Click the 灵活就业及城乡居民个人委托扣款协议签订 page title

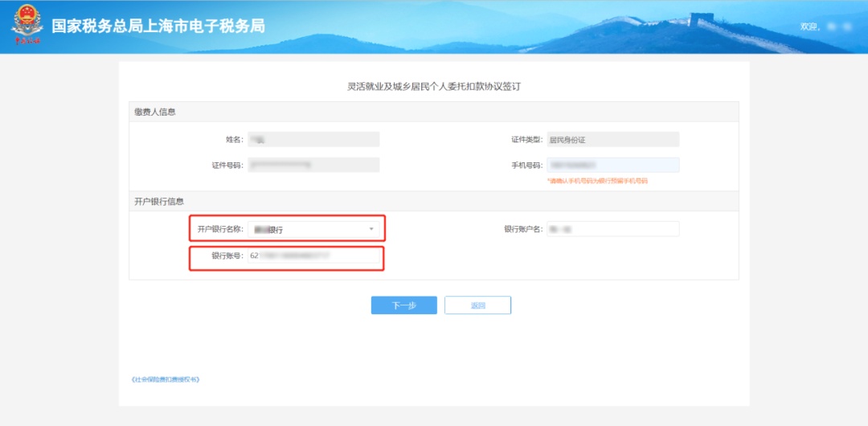[x=434, y=86]
